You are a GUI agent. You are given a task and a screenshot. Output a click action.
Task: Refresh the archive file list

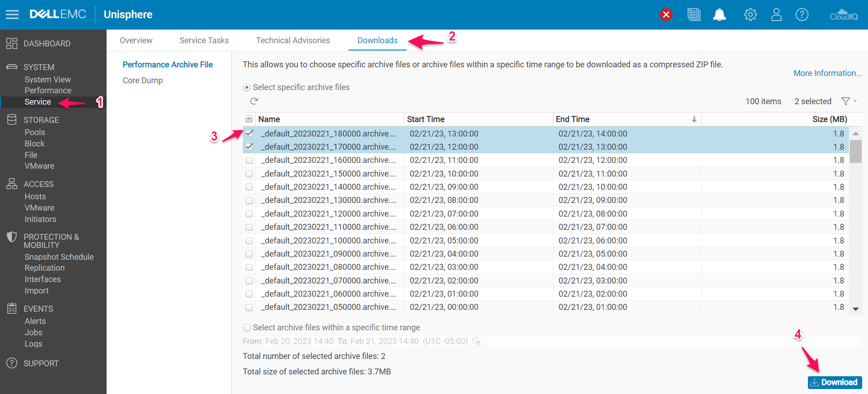(x=254, y=101)
